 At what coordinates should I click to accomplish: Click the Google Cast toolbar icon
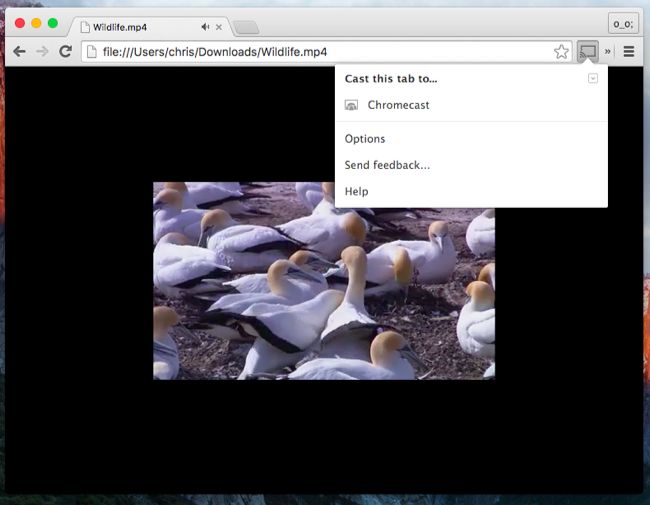[588, 51]
